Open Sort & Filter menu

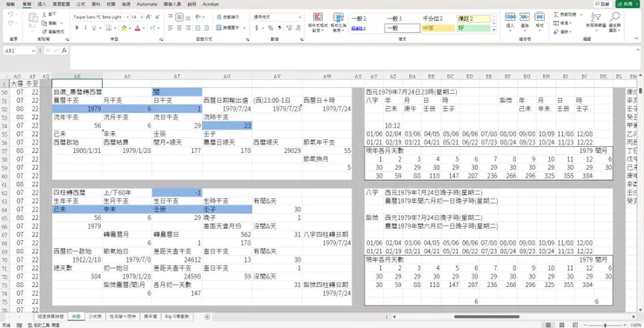point(595,22)
